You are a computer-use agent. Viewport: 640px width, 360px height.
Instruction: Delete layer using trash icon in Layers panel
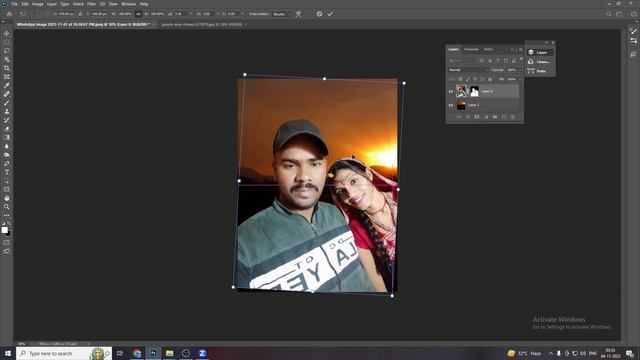tap(513, 117)
